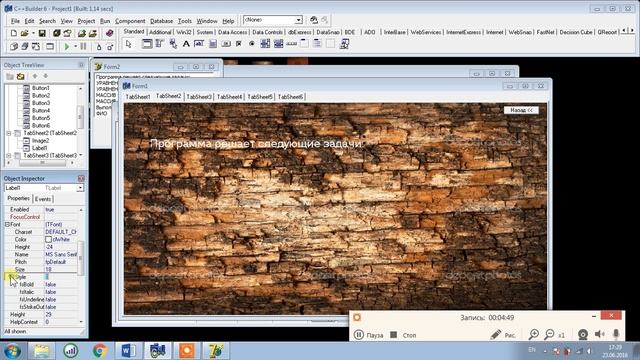Click the New Form toolbar icon
The height and width of the screenshot is (360, 640).
[x=50, y=47]
